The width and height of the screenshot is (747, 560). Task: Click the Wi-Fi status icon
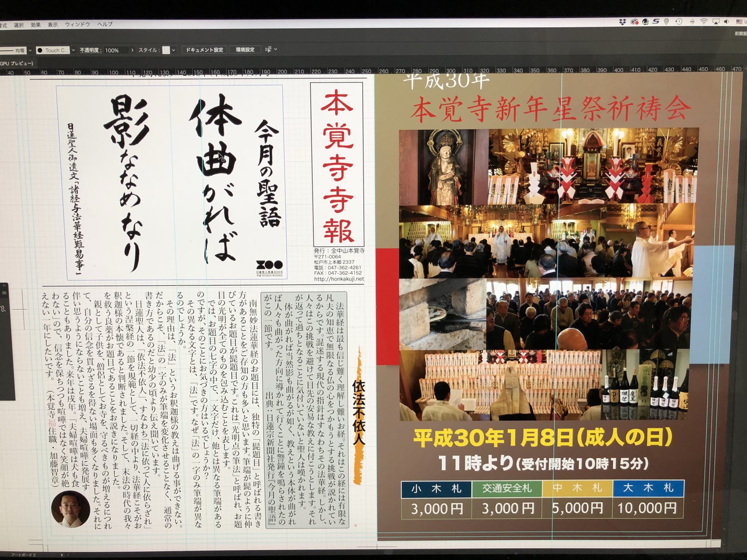(x=704, y=22)
